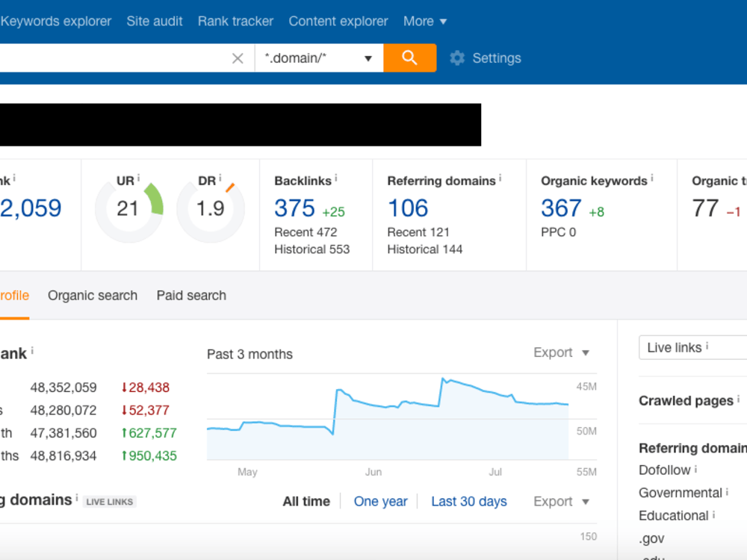Open the *.domain/* mode dropdown

[x=319, y=58]
